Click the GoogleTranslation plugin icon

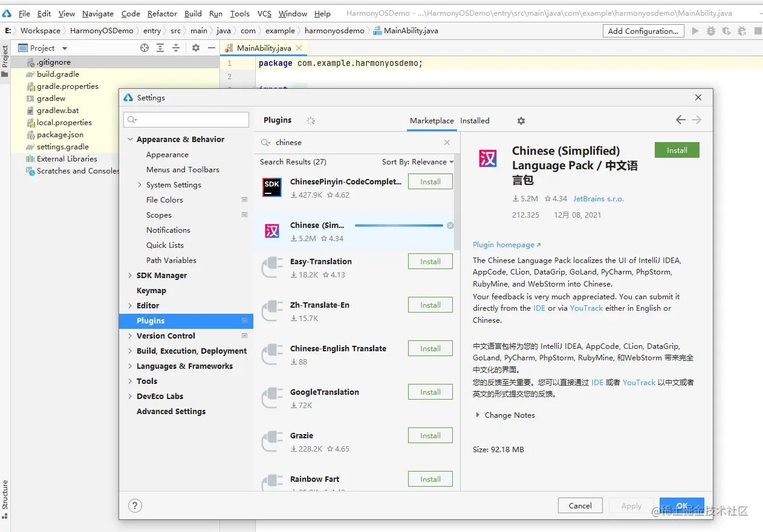point(272,398)
